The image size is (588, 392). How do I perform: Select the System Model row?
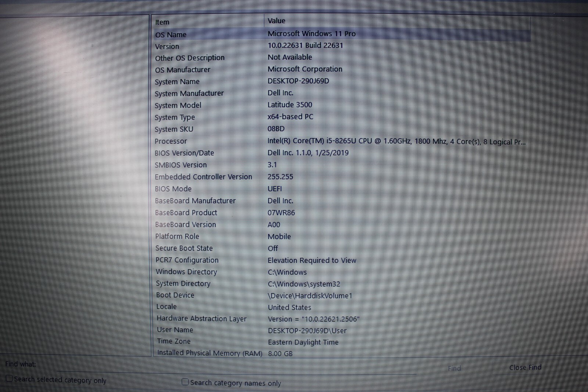click(x=178, y=105)
